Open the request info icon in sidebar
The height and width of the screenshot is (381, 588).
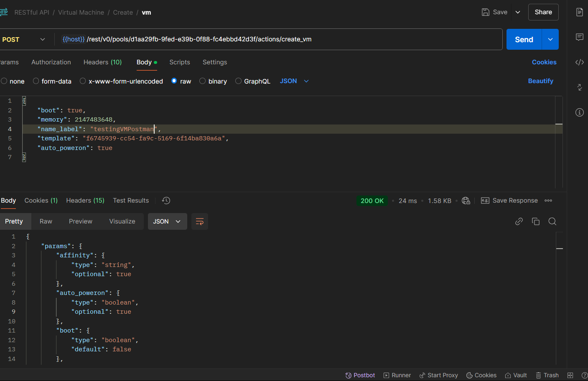coord(579,112)
